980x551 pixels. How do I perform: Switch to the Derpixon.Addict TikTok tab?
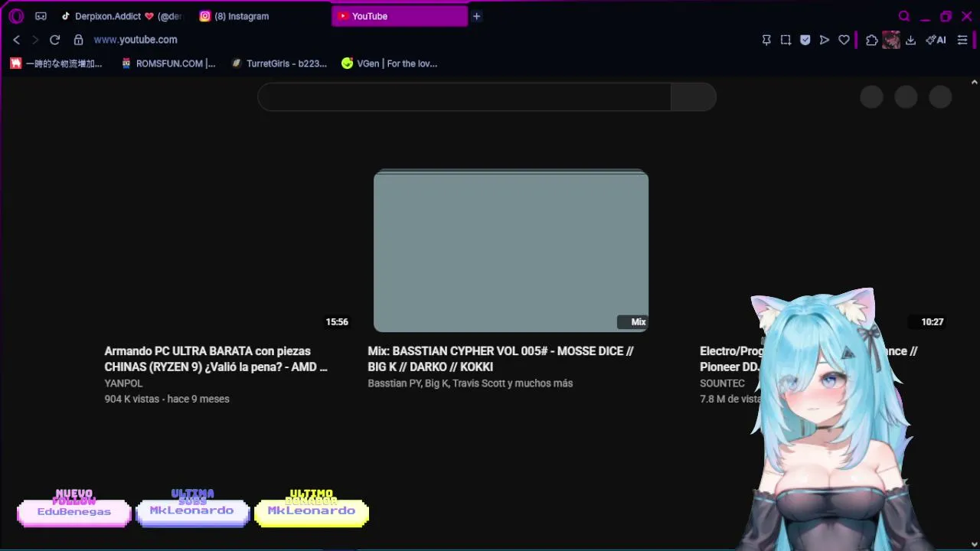tap(122, 16)
